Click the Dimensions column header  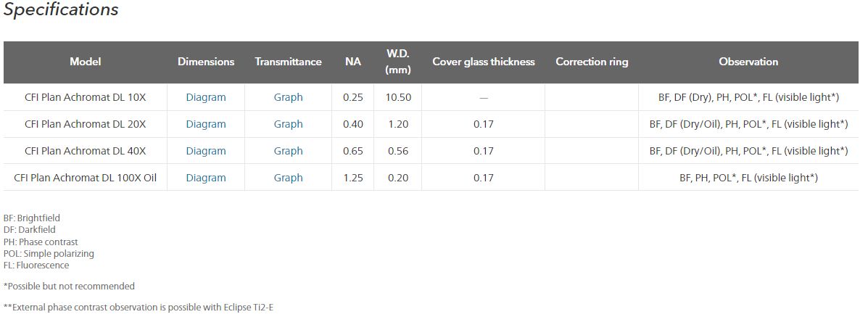tap(206, 62)
